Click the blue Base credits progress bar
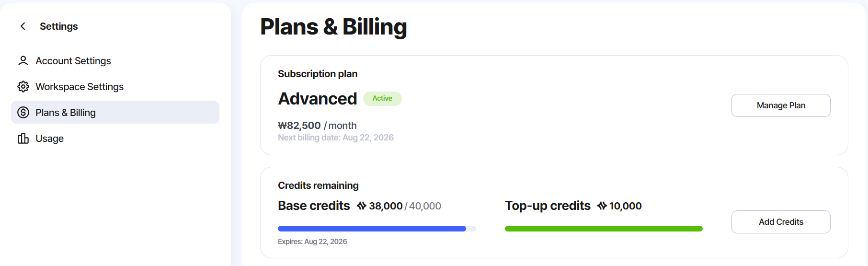 (x=377, y=229)
